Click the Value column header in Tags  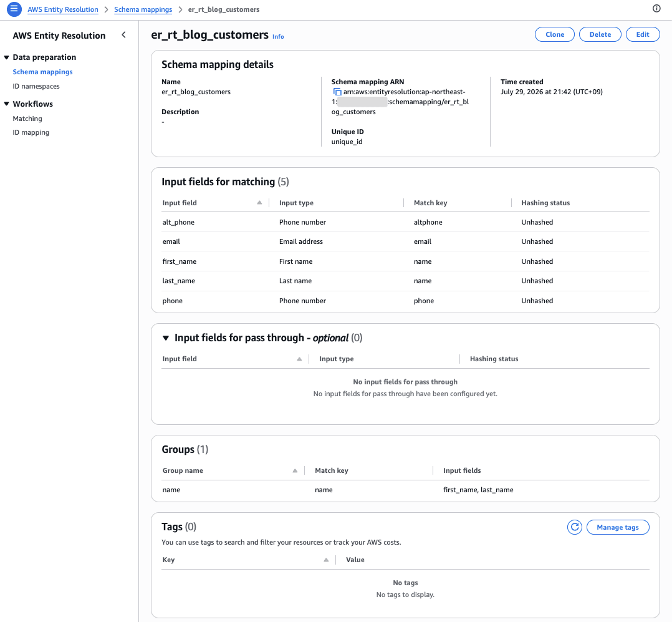(355, 560)
